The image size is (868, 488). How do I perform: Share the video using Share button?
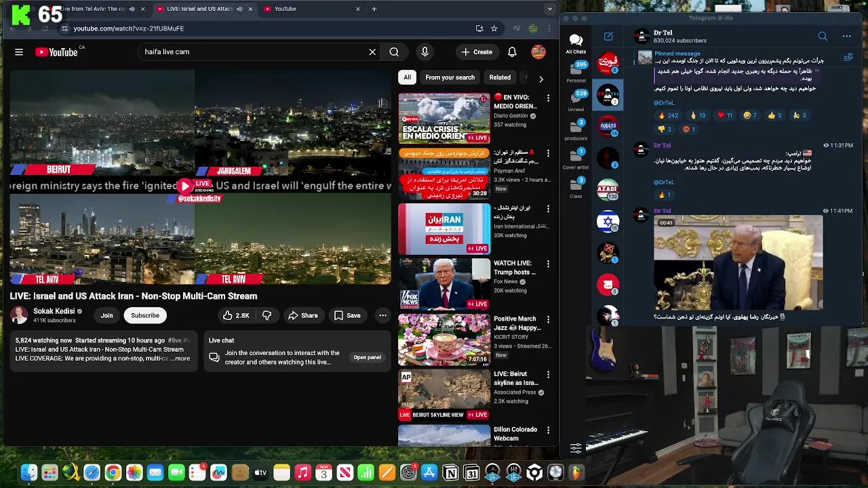coord(302,315)
